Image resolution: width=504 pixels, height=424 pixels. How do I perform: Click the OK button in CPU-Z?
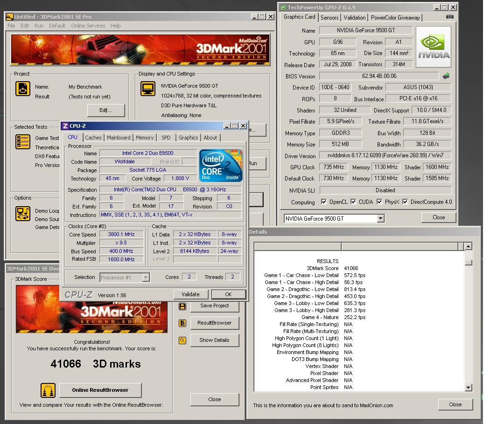point(228,294)
